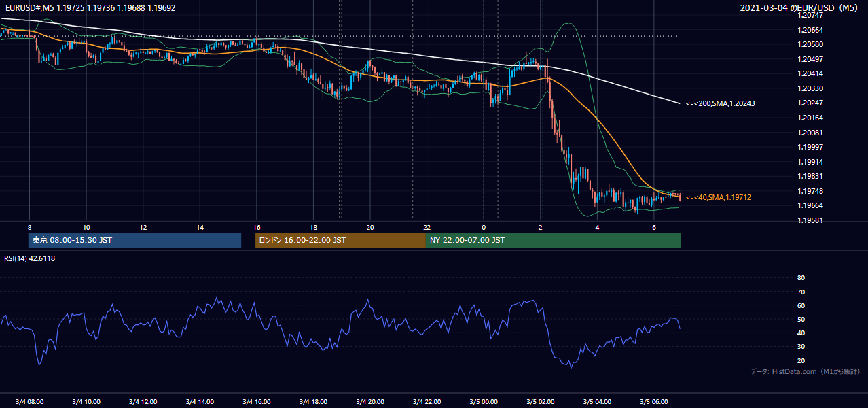This screenshot has height=408, width=868.
Task: Click RSI scale value 50
Action: pyautogui.click(x=801, y=319)
